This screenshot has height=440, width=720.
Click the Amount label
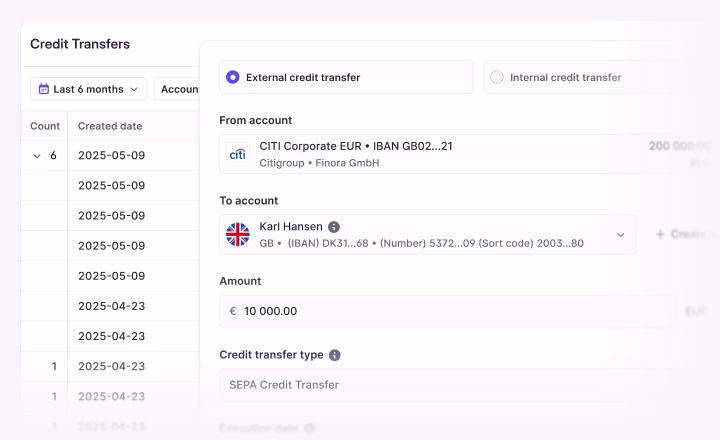point(240,281)
